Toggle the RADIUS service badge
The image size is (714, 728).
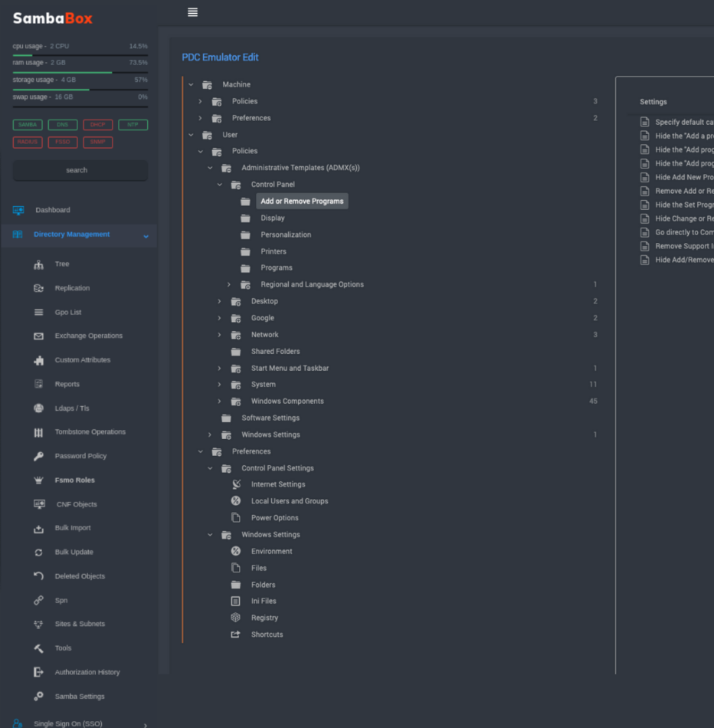click(28, 142)
